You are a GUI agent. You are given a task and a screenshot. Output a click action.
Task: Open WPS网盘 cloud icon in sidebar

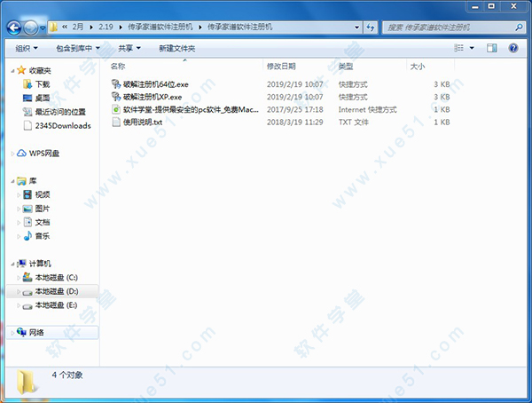(22, 153)
